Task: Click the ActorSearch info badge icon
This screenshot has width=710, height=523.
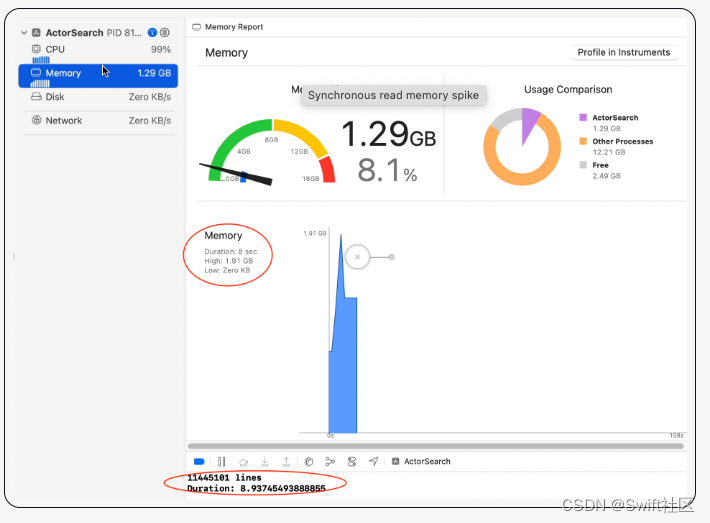Action: 153,33
